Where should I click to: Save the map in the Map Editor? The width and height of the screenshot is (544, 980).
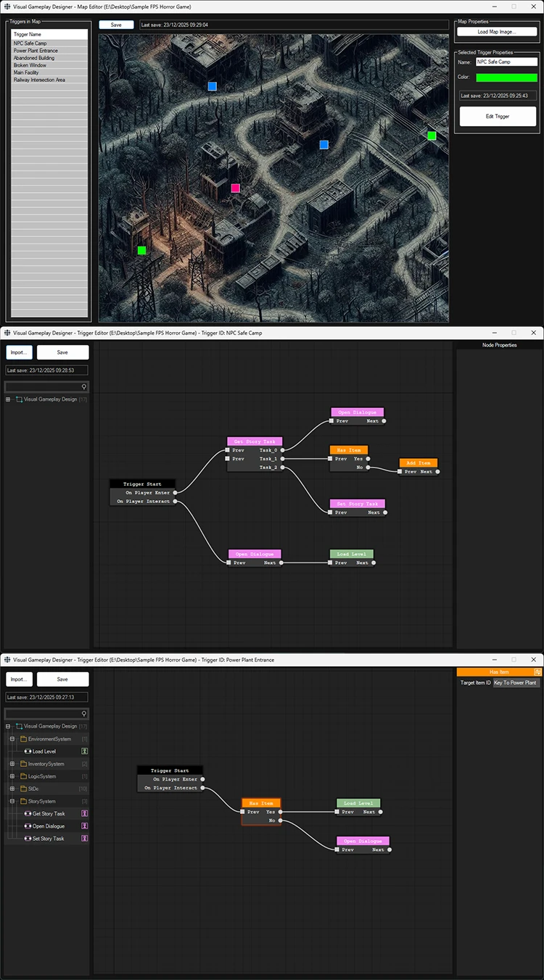pyautogui.click(x=116, y=25)
